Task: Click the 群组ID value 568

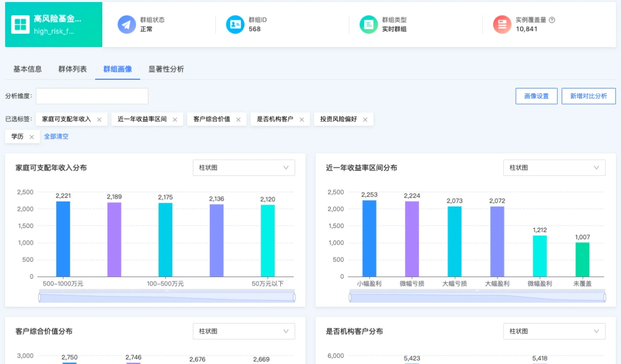Action: click(x=255, y=29)
